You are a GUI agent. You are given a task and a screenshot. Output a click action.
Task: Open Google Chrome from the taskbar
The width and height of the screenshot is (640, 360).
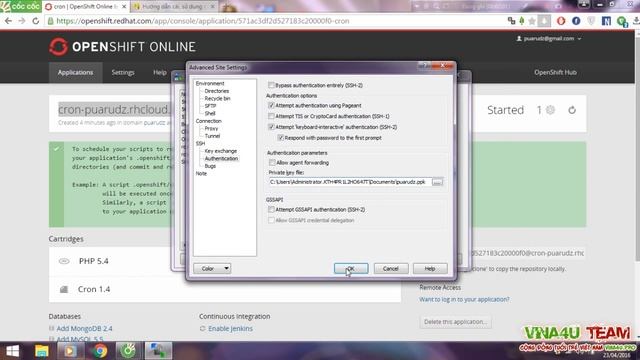point(99,351)
